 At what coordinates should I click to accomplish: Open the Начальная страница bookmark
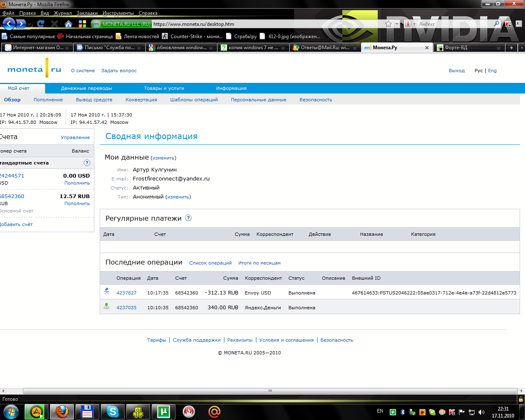[85, 36]
